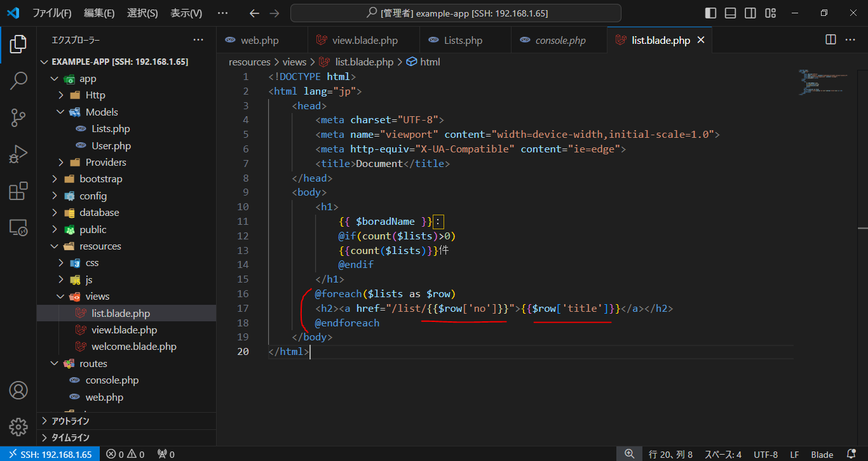The width and height of the screenshot is (868, 461).
Task: Open the Run and Debug view
Action: 18,154
